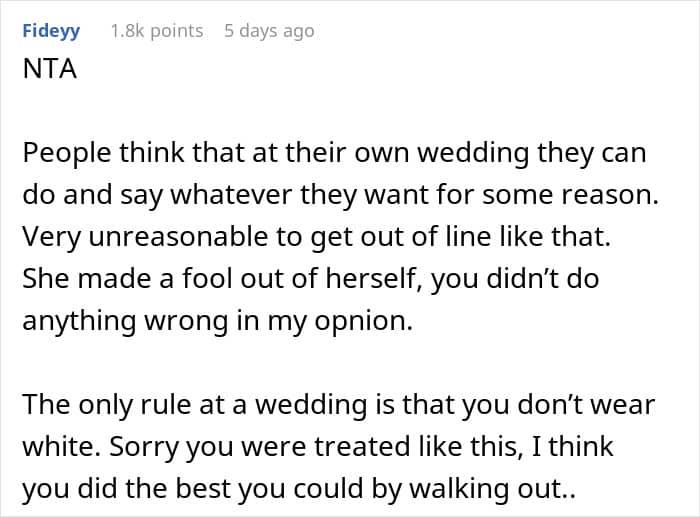The height and width of the screenshot is (517, 700).
Task: Click the misspelled word 'opnion'
Action: coord(361,322)
